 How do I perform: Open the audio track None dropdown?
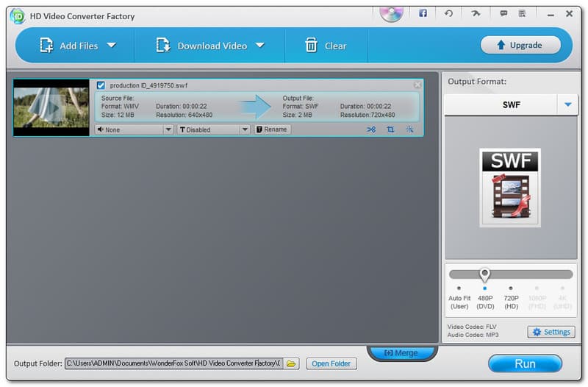point(134,129)
